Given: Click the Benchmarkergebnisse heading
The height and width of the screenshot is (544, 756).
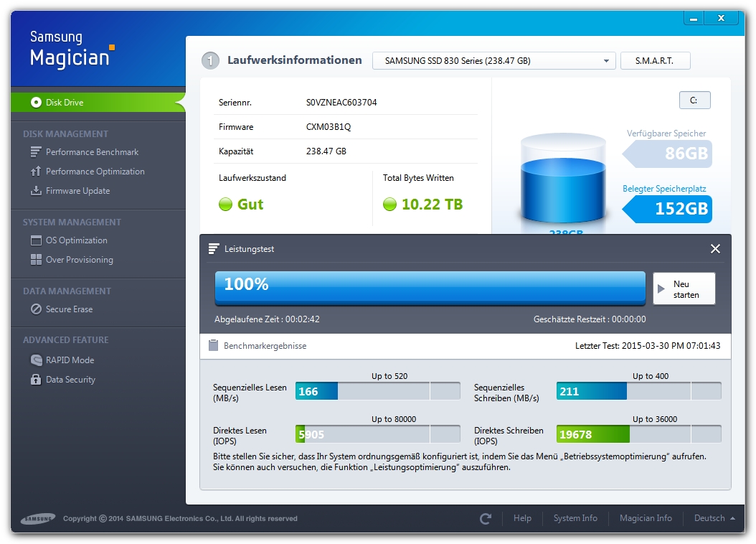Looking at the screenshot, I should pos(265,346).
